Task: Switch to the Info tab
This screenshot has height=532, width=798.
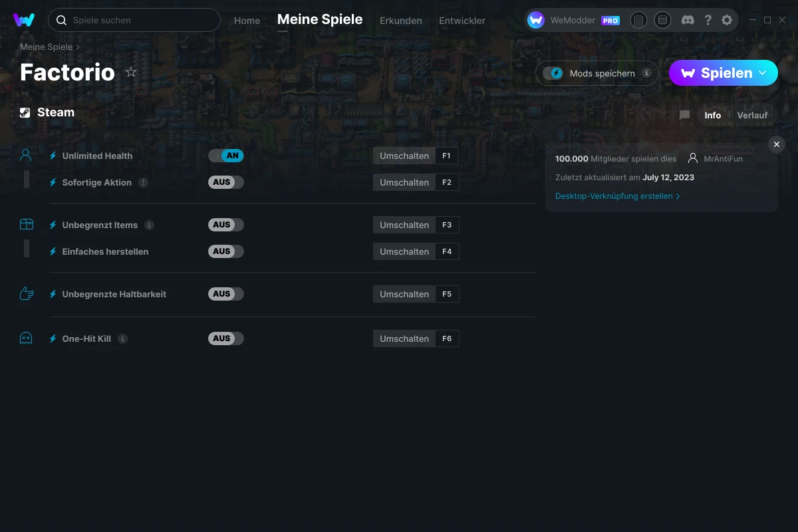Action: tap(713, 115)
